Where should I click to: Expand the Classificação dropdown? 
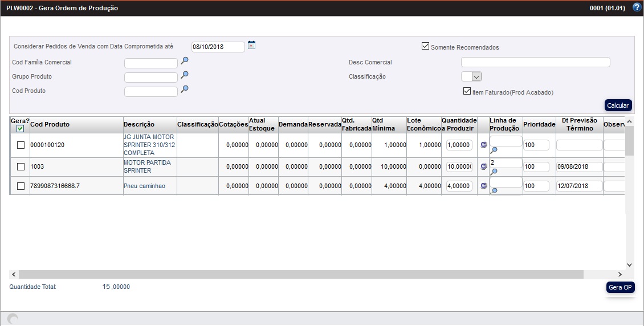tap(477, 76)
